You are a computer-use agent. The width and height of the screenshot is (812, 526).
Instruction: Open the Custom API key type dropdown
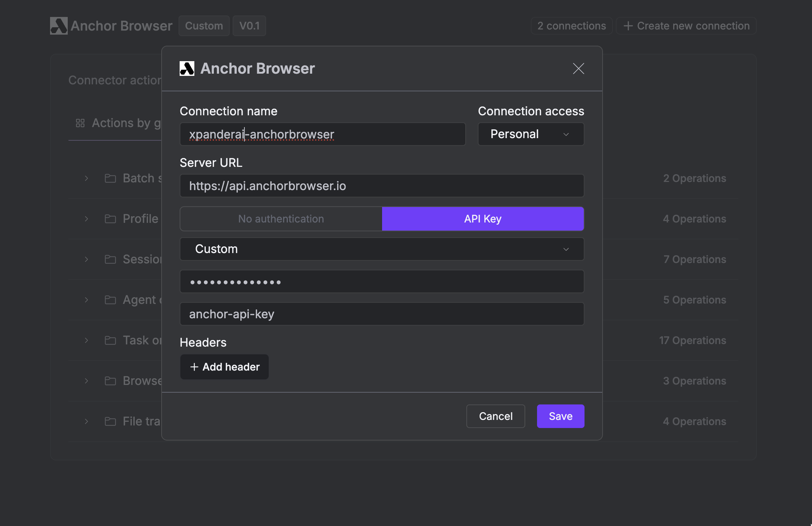(x=382, y=249)
